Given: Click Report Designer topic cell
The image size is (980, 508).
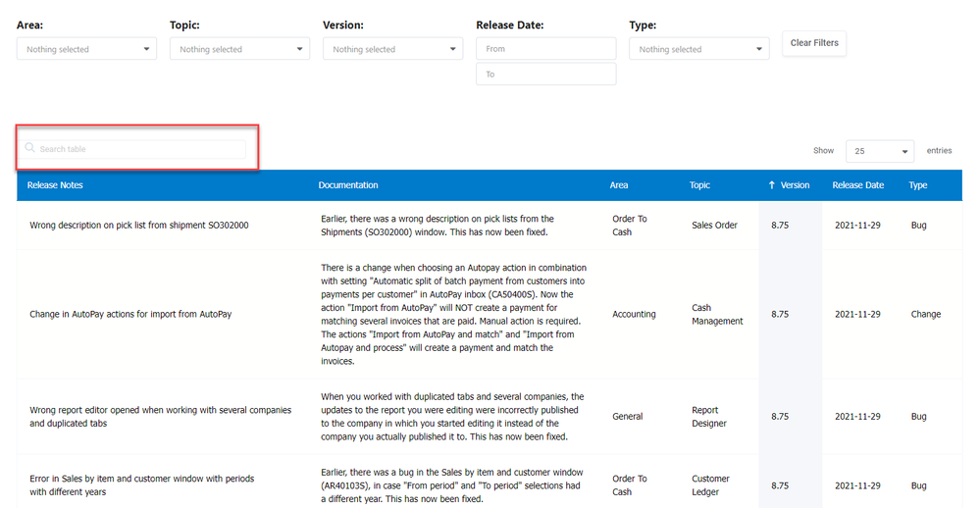Looking at the screenshot, I should point(708,417).
